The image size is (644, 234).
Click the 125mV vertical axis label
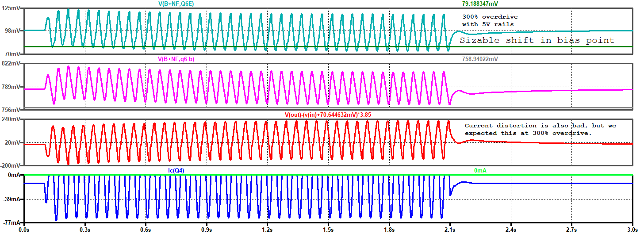[x=11, y=8]
